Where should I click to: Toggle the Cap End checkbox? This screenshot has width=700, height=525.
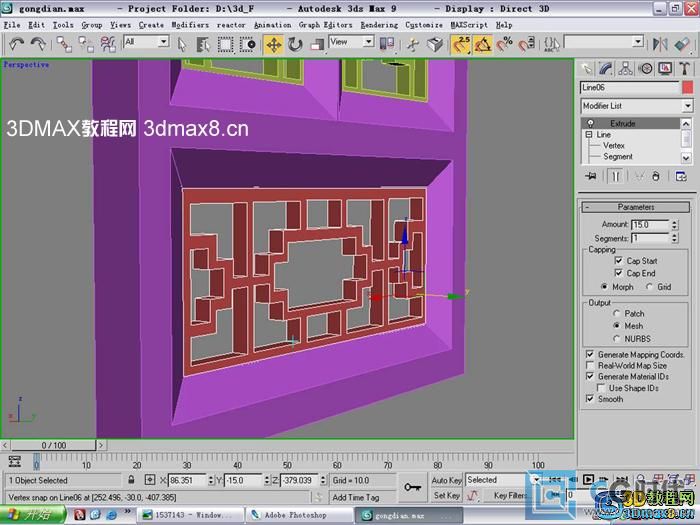(618, 273)
